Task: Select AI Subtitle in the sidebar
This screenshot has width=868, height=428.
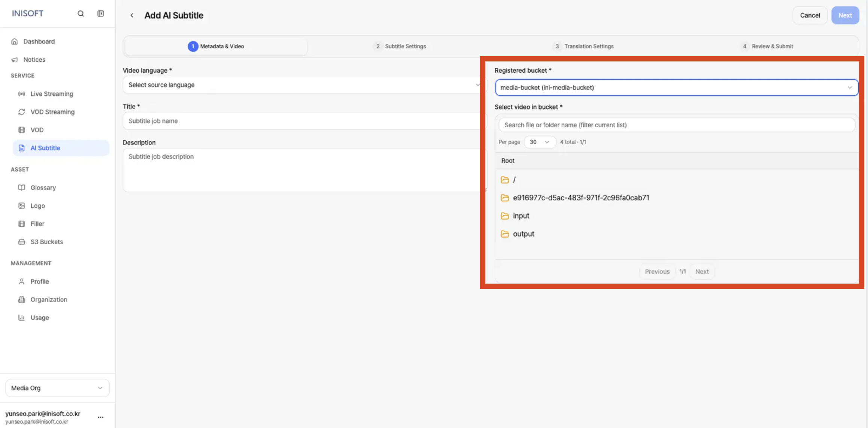Action: coord(61,148)
